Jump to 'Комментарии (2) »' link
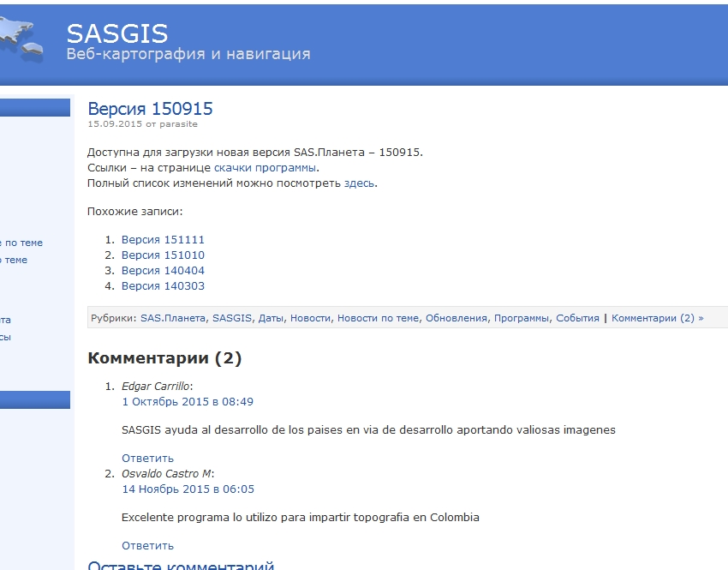The width and height of the screenshot is (728, 570). [657, 318]
